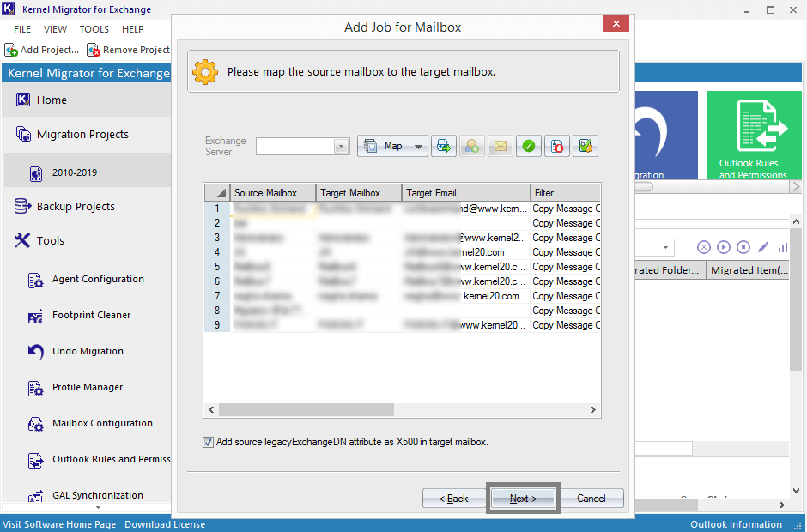Screen dimensions: 807x532
Task: Click the Profile Manager icon
Action: pos(35,389)
